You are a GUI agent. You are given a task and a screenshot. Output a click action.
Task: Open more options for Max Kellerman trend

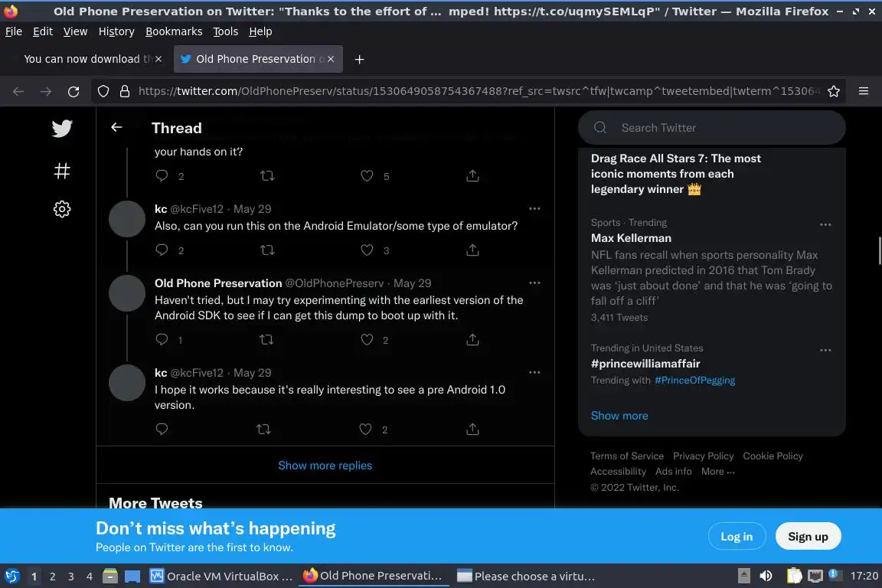pyautogui.click(x=825, y=224)
